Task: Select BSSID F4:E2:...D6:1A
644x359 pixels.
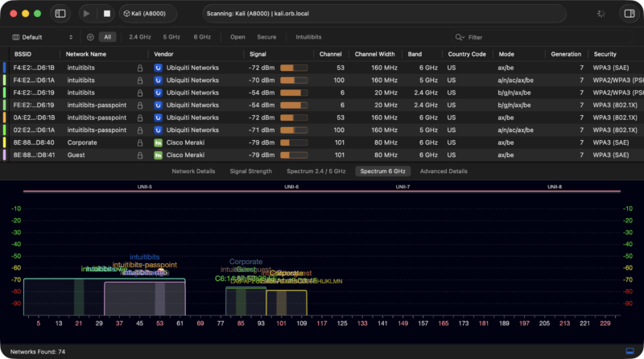Action: click(x=34, y=80)
